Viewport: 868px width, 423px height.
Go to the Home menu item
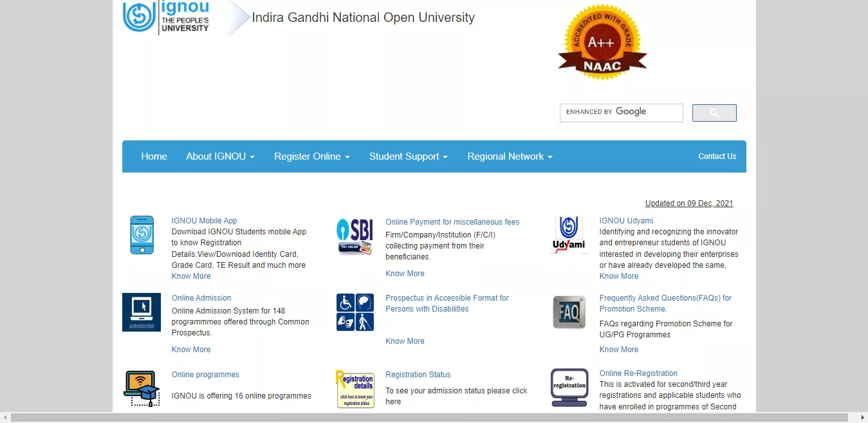154,156
